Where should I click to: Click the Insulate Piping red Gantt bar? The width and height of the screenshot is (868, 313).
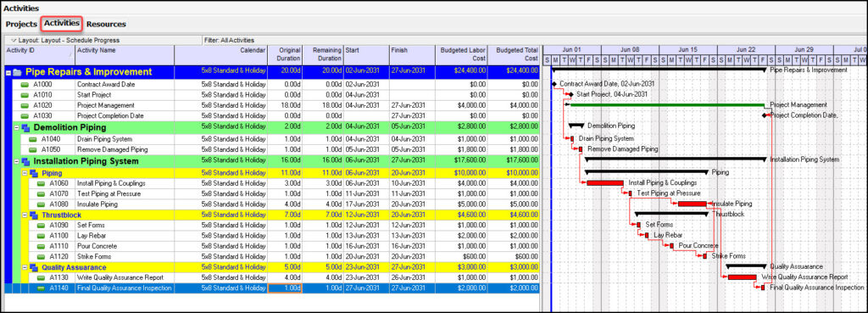pos(692,204)
